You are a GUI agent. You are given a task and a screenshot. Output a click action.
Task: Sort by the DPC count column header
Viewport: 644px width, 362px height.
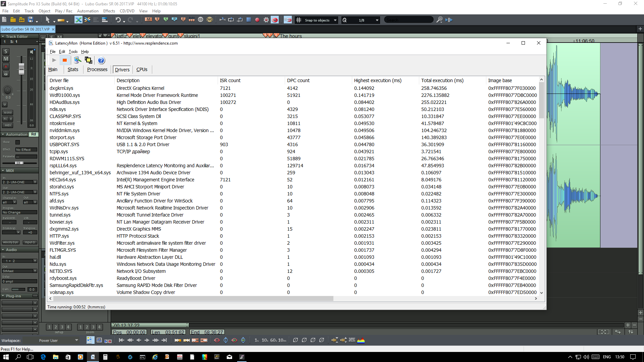tap(298, 80)
